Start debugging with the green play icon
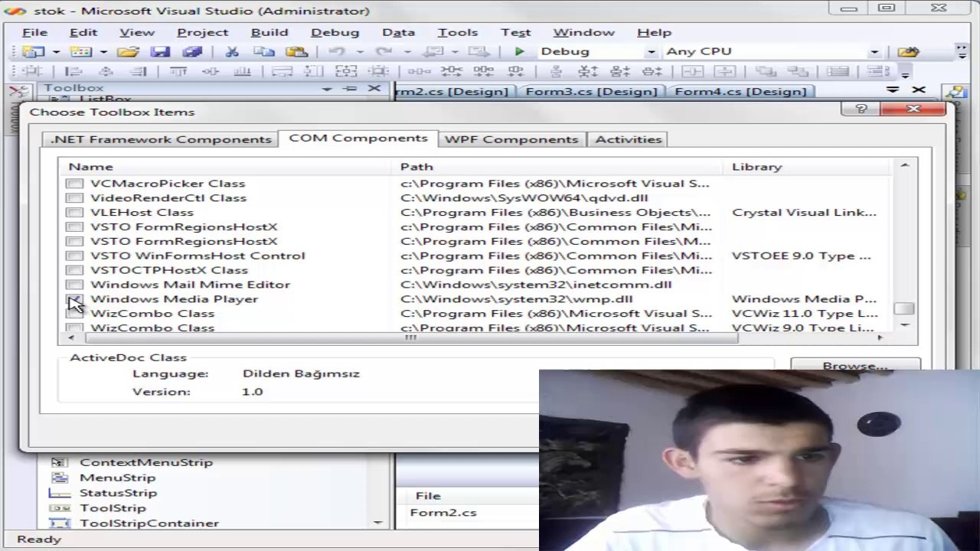The height and width of the screenshot is (551, 980). click(519, 51)
